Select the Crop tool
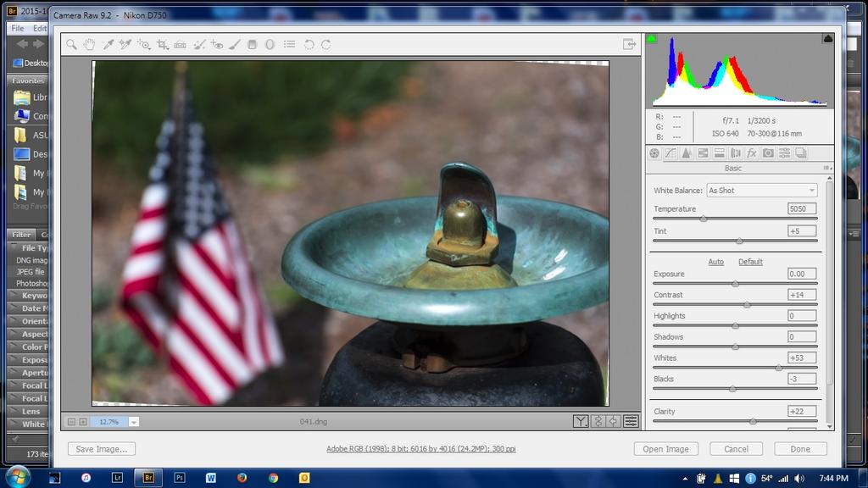This screenshot has height=488, width=868. tap(162, 44)
